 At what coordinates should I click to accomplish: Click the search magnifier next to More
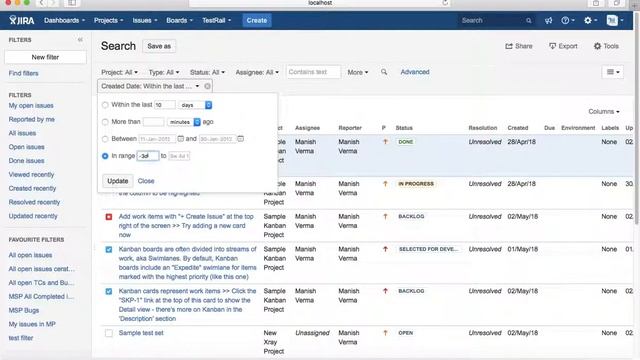384,72
